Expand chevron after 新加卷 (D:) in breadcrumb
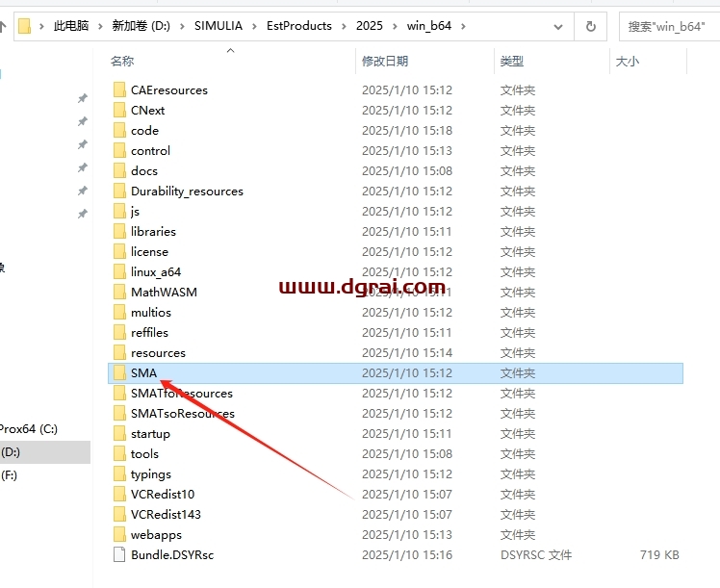The width and height of the screenshot is (720, 588). point(182,26)
